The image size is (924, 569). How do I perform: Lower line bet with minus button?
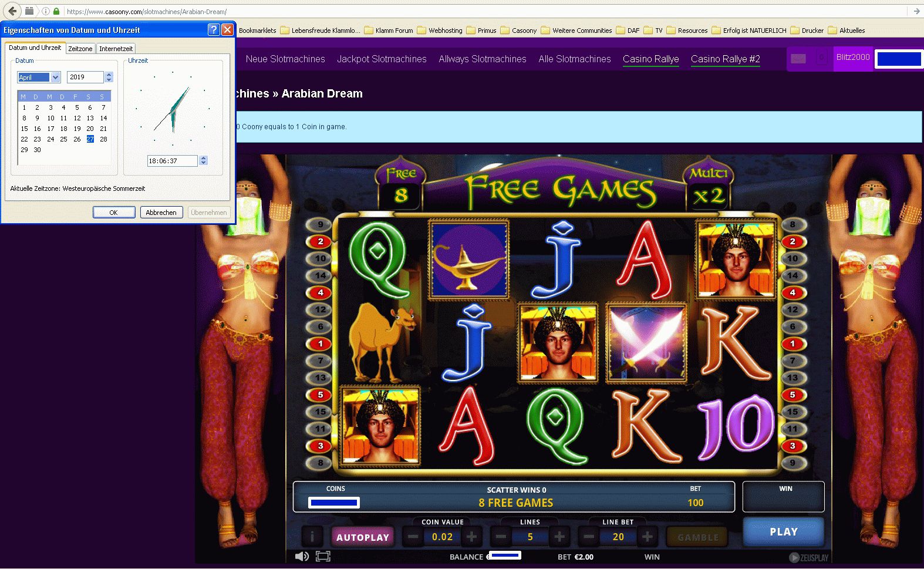tap(589, 536)
